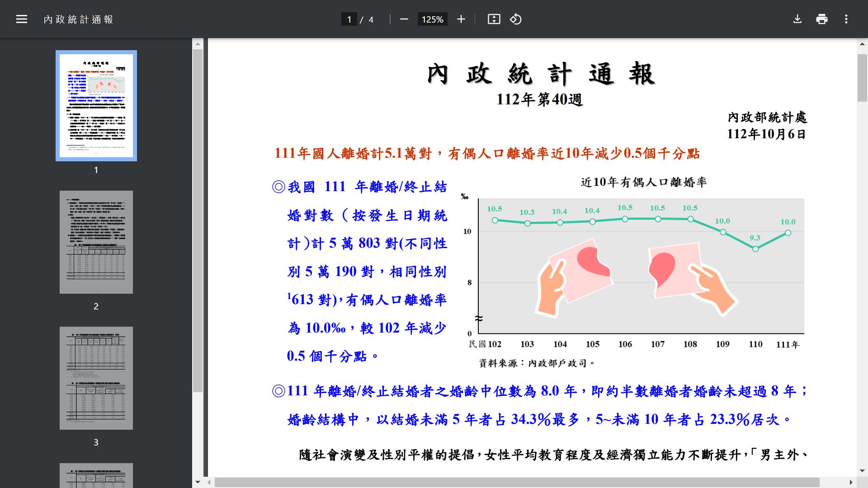This screenshot has width=868, height=488.
Task: Click horizontal scrollbar left arrow
Action: 209,482
